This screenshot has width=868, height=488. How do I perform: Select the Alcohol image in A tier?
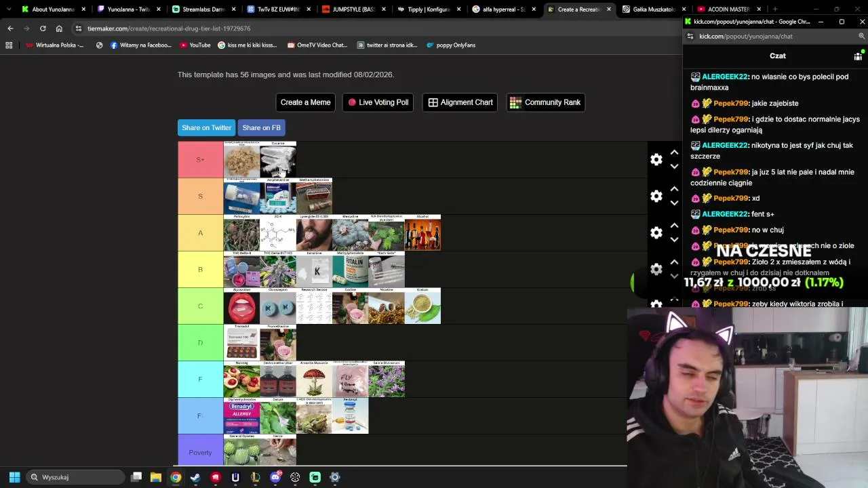tap(422, 232)
